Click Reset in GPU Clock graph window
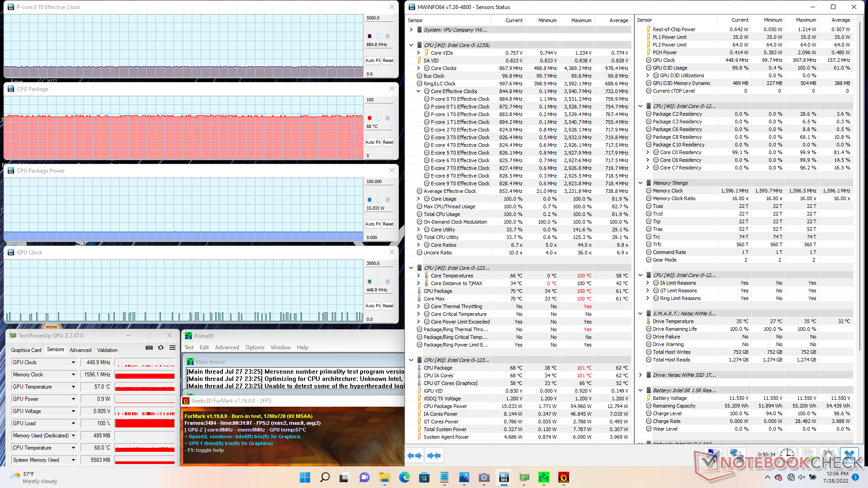The height and width of the screenshot is (488, 868). point(388,306)
